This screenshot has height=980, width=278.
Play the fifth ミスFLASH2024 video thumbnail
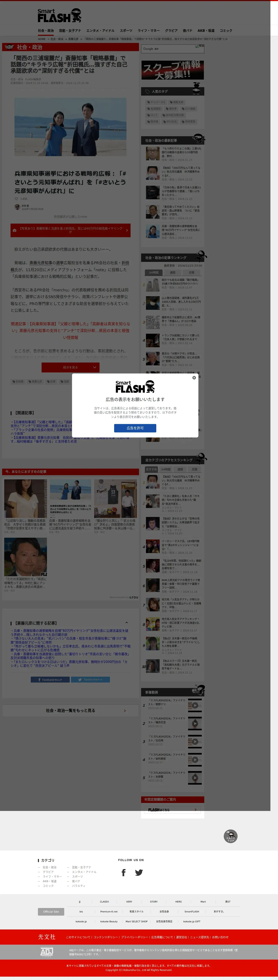click(x=195, y=778)
